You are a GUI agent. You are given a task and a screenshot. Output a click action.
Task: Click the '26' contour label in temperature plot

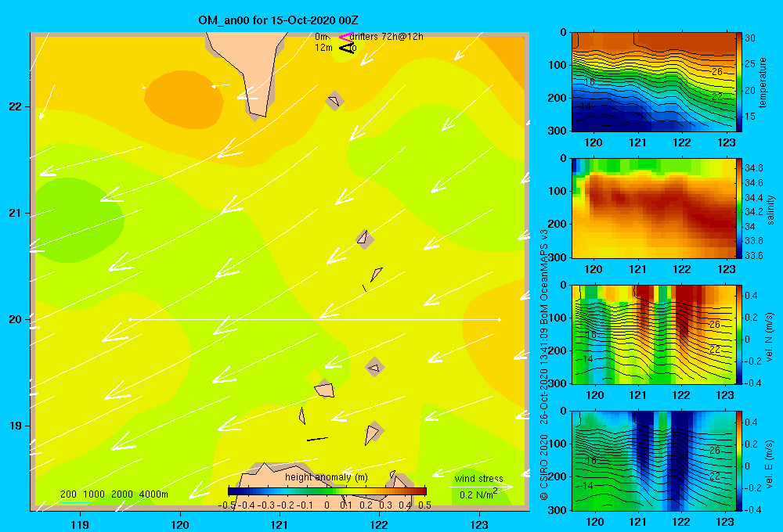[x=717, y=72]
